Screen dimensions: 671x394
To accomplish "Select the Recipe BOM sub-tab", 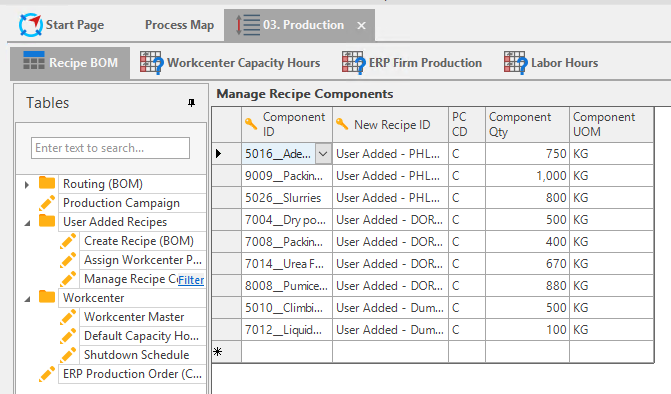I will click(x=70, y=63).
